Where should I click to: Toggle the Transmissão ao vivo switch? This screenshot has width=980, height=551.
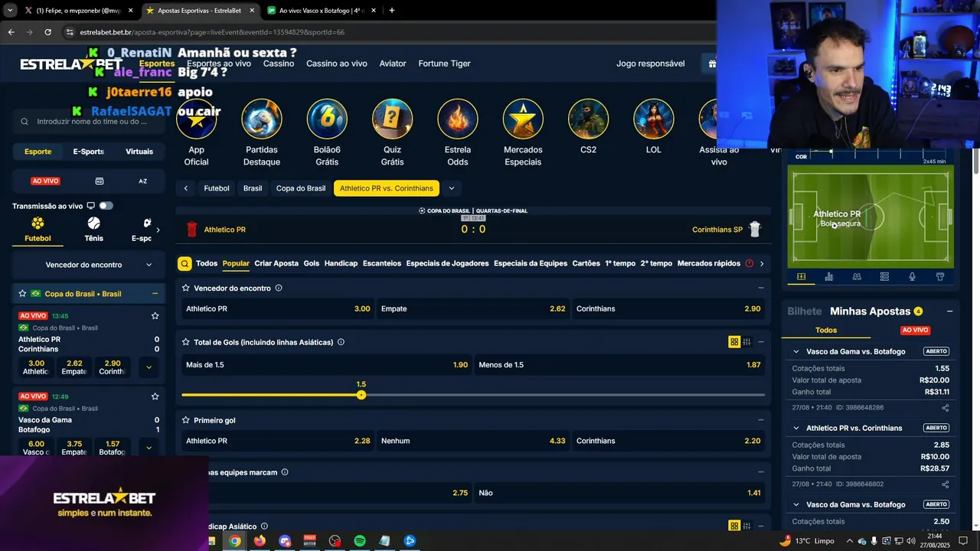click(106, 206)
